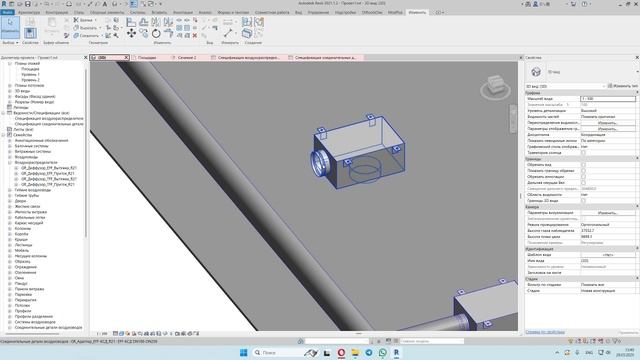Open the Файл ribbon tab
The height and width of the screenshot is (360, 640).
7,13
